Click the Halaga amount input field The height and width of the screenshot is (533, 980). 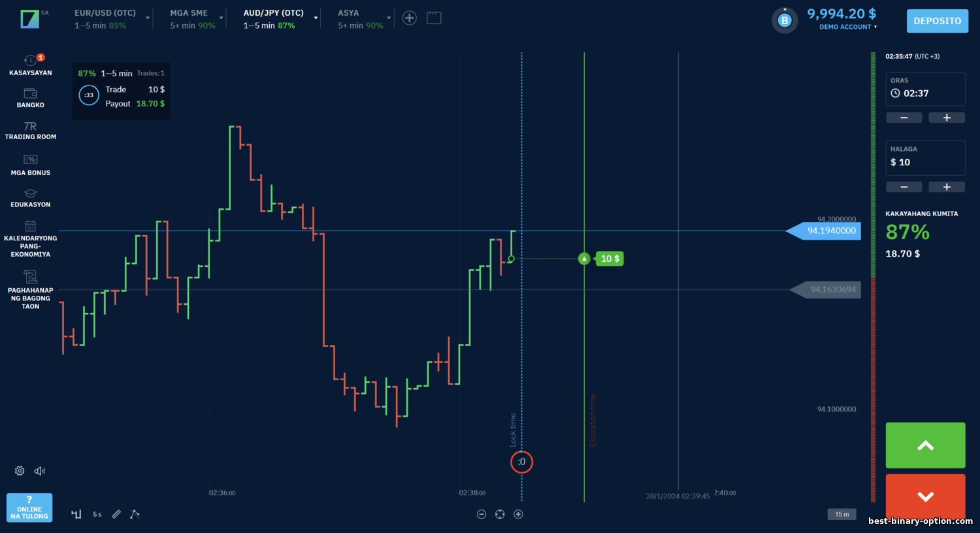click(925, 162)
